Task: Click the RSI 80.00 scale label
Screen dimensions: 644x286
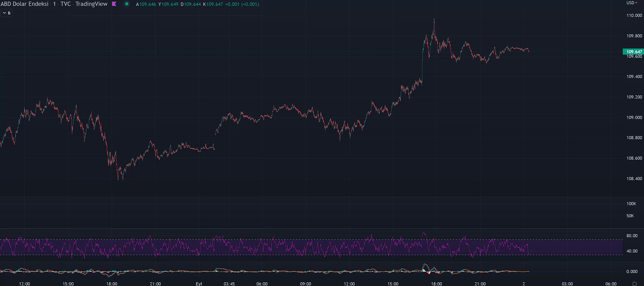Action: pos(632,236)
